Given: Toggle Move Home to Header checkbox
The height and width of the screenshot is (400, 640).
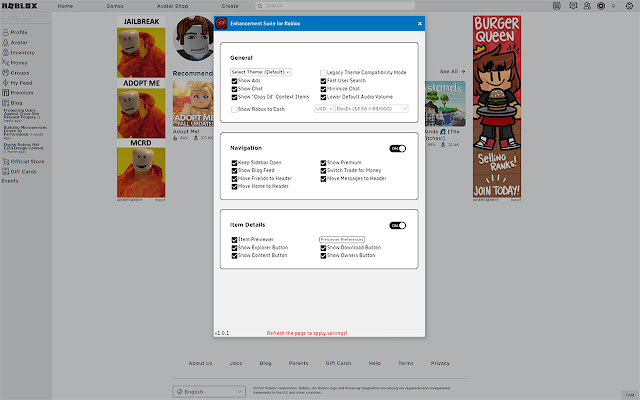Looking at the screenshot, I should click(234, 187).
